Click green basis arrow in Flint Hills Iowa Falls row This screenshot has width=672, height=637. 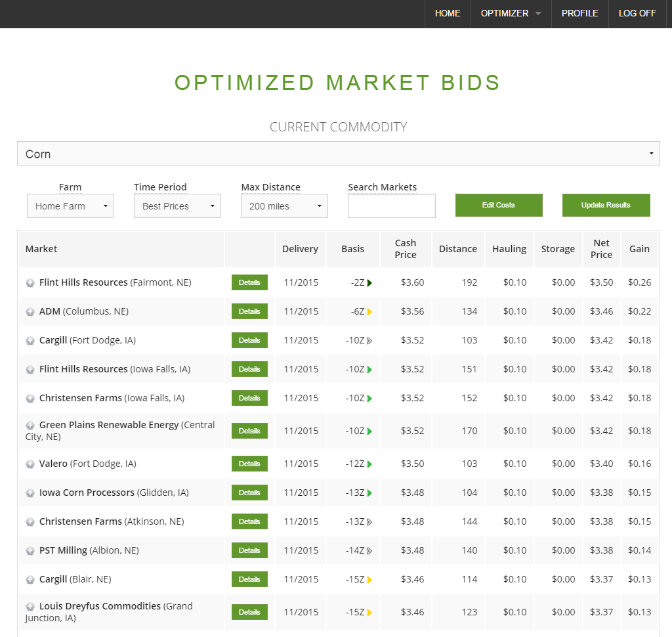click(x=369, y=370)
